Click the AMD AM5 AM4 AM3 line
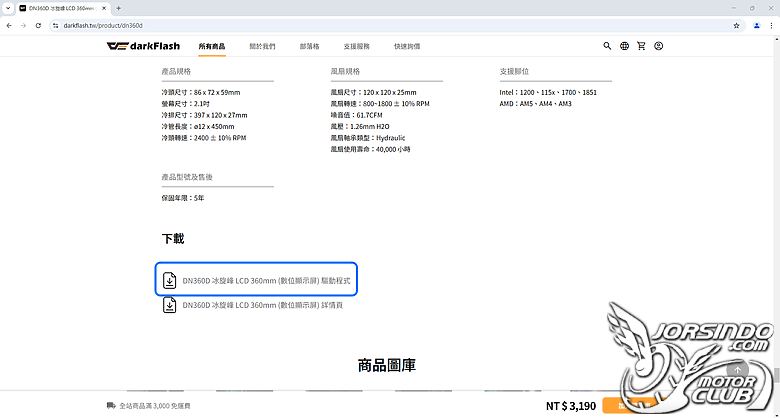780x418 pixels. point(536,104)
